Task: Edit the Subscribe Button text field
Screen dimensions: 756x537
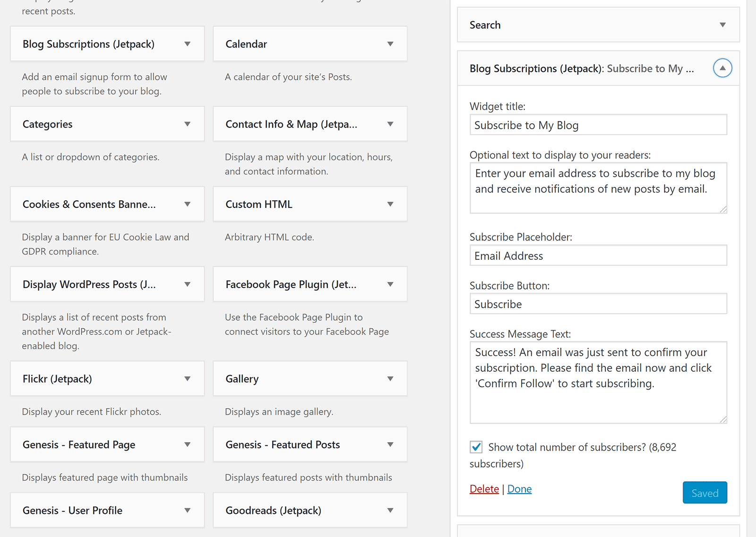Action: coord(598,304)
